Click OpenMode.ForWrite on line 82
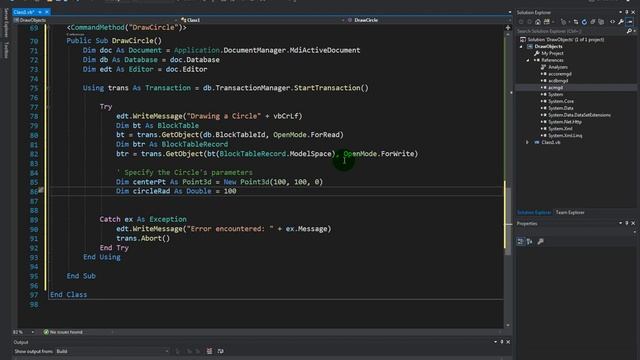 [x=380, y=154]
